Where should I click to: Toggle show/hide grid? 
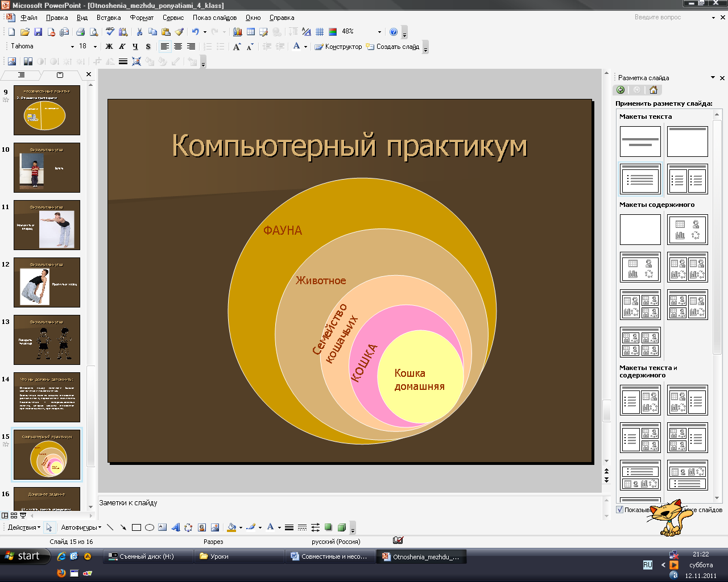point(320,32)
